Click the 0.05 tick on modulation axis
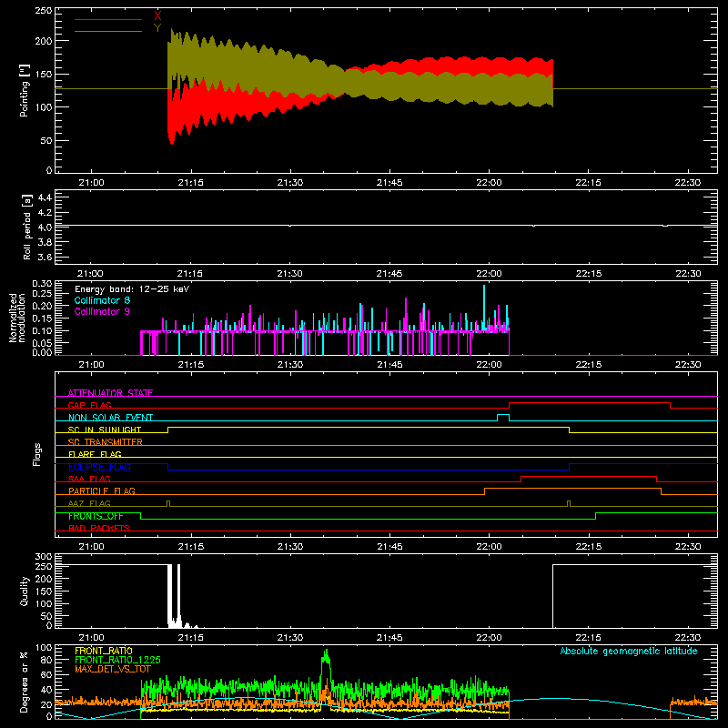The image size is (728, 728). [x=42, y=343]
